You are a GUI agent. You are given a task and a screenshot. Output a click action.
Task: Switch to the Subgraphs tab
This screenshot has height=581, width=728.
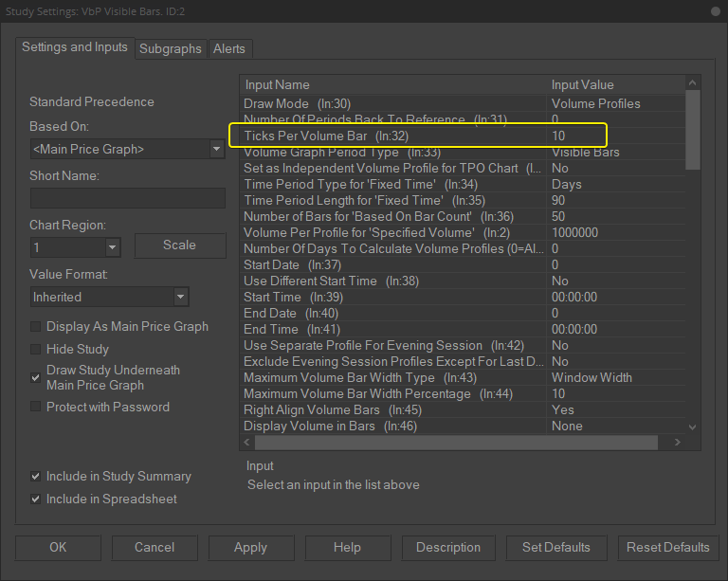[171, 48]
